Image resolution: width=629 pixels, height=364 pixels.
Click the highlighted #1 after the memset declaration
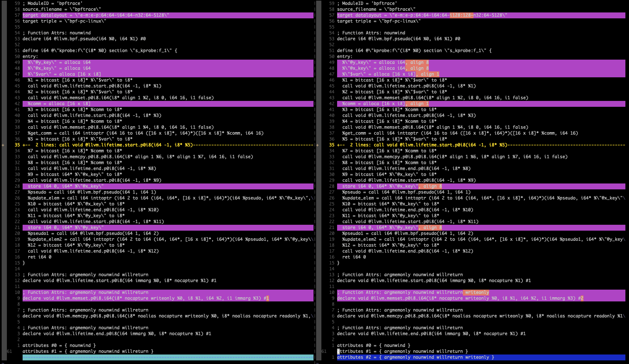(267, 298)
